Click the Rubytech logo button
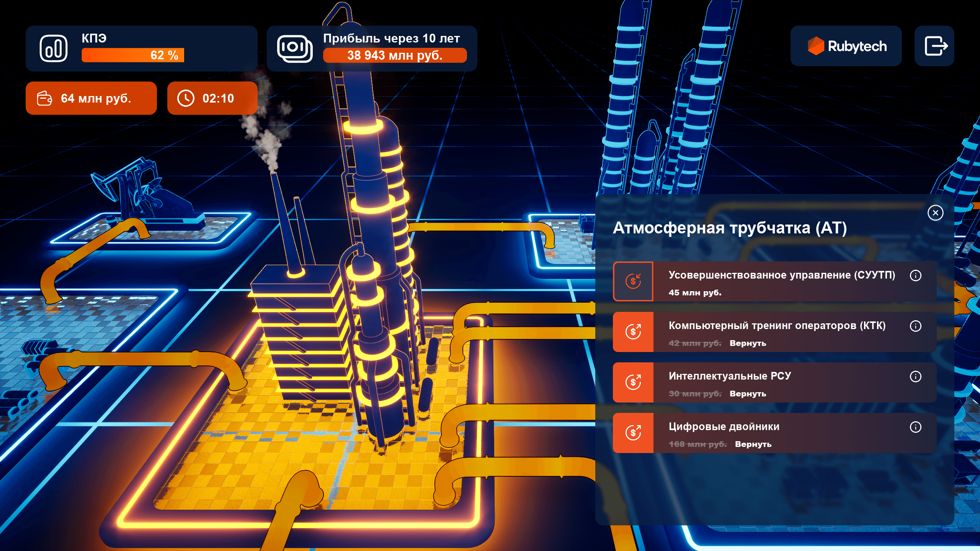 pos(846,46)
